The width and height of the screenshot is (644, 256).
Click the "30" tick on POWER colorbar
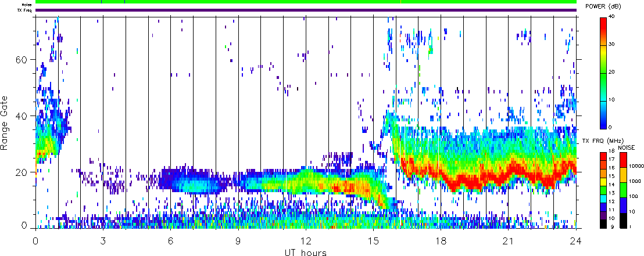point(611,44)
